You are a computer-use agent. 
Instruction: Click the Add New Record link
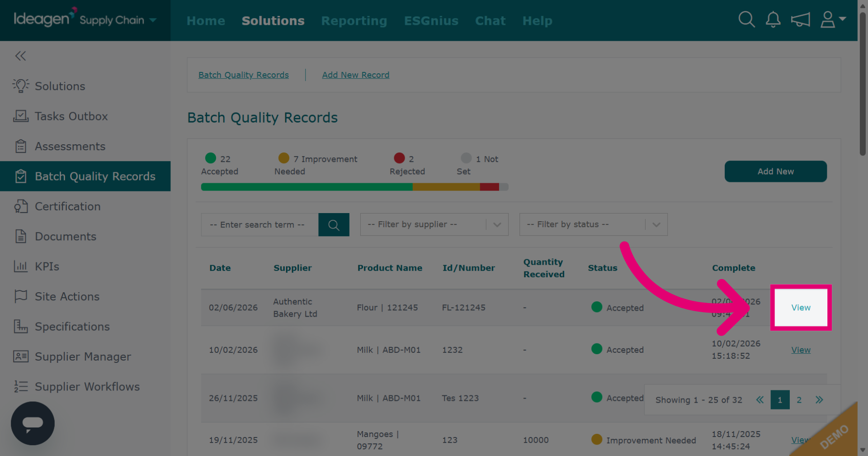[356, 75]
